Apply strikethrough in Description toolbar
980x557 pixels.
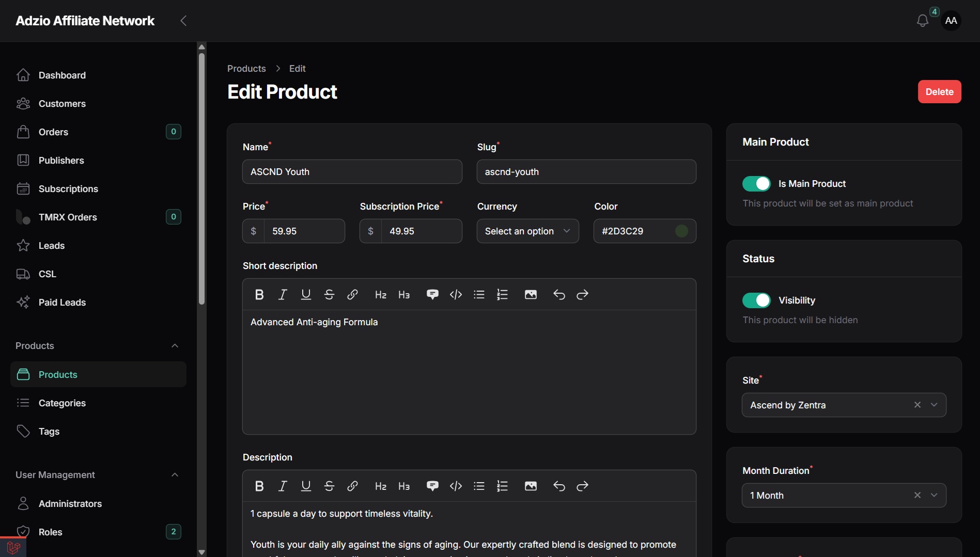coord(329,486)
